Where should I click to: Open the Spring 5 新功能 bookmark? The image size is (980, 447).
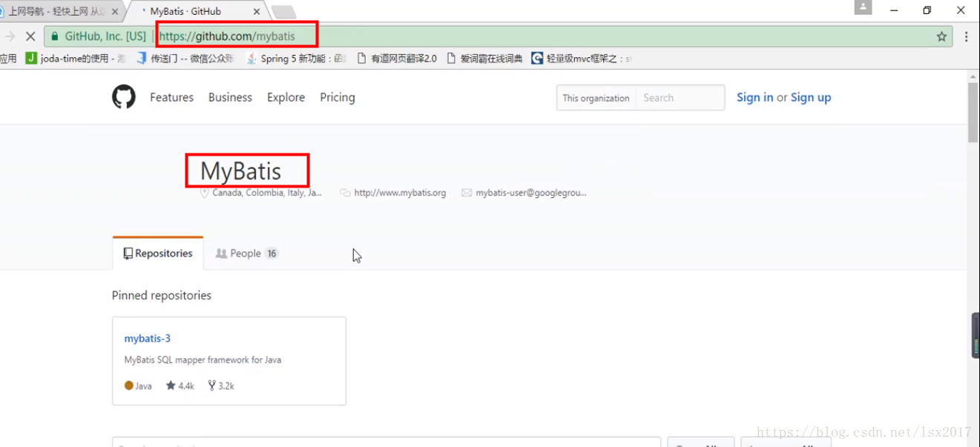tap(296, 59)
